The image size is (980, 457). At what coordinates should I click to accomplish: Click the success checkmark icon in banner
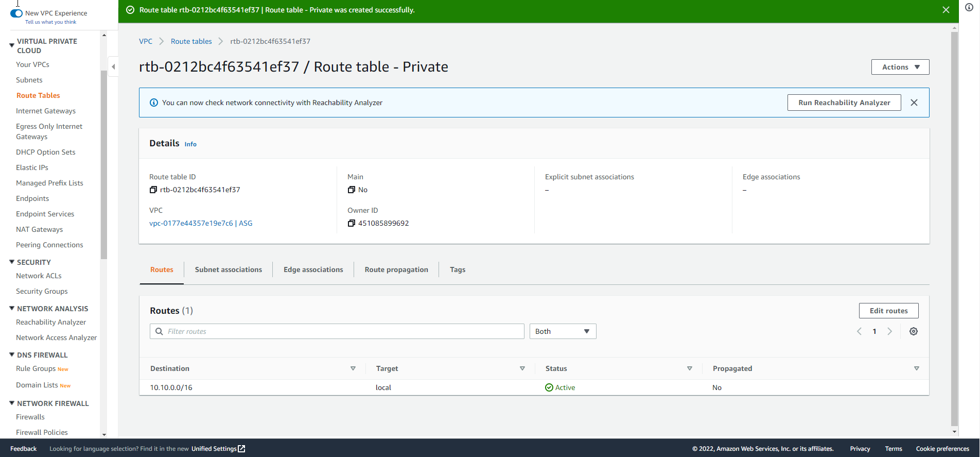tap(130, 10)
